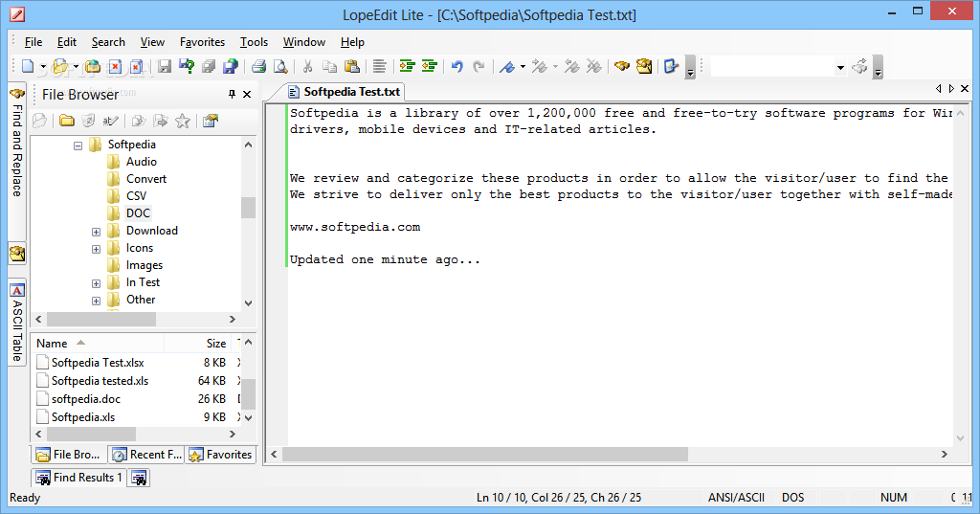Click the editor horizontal scrollbar thumb
980x514 pixels.
coord(485,454)
